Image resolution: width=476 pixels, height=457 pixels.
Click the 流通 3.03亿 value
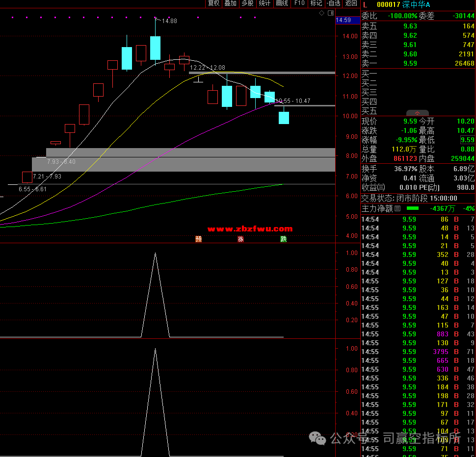[x=464, y=178]
